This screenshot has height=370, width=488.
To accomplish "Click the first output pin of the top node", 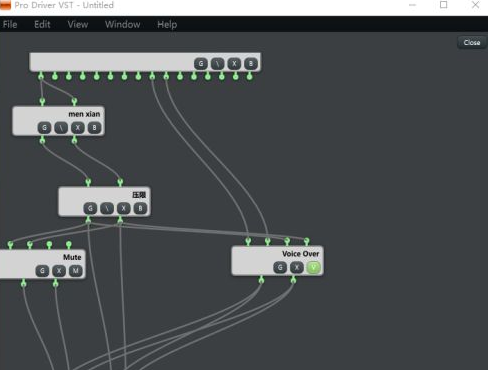I will [41, 76].
